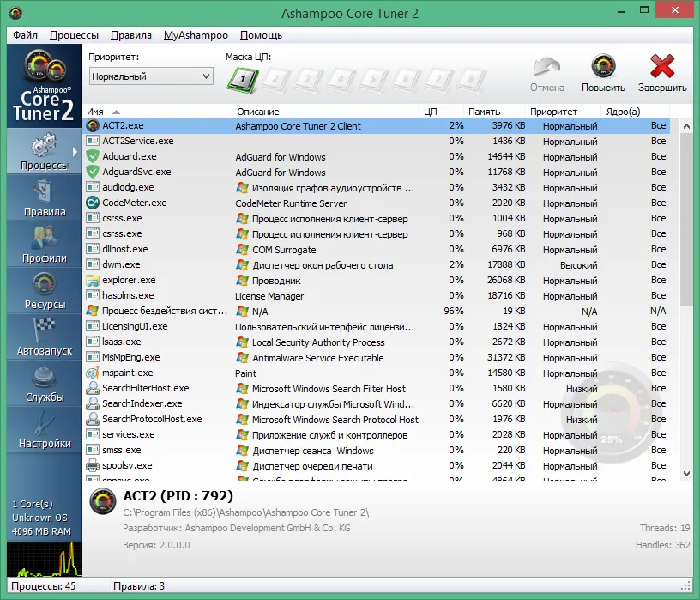Click the ACT2 gauge icon in details panel

click(x=103, y=501)
